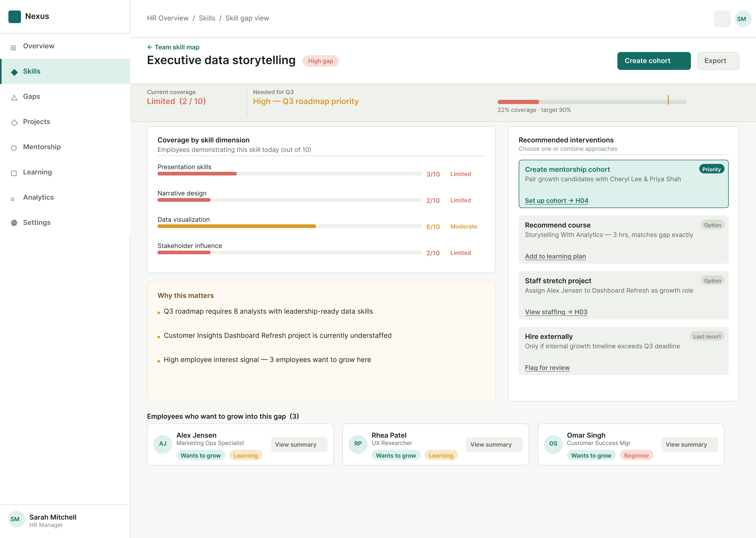Click the Recommend course heading

coord(557,225)
